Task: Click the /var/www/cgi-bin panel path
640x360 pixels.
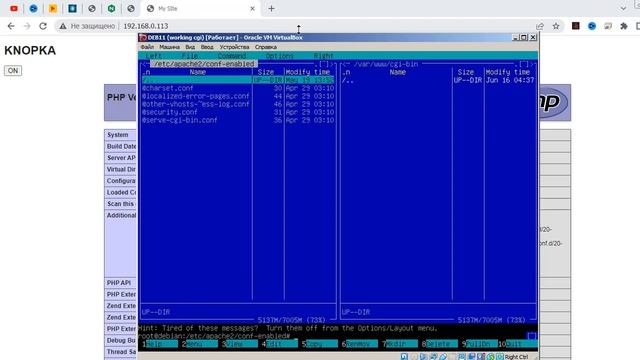Action: tap(386, 64)
